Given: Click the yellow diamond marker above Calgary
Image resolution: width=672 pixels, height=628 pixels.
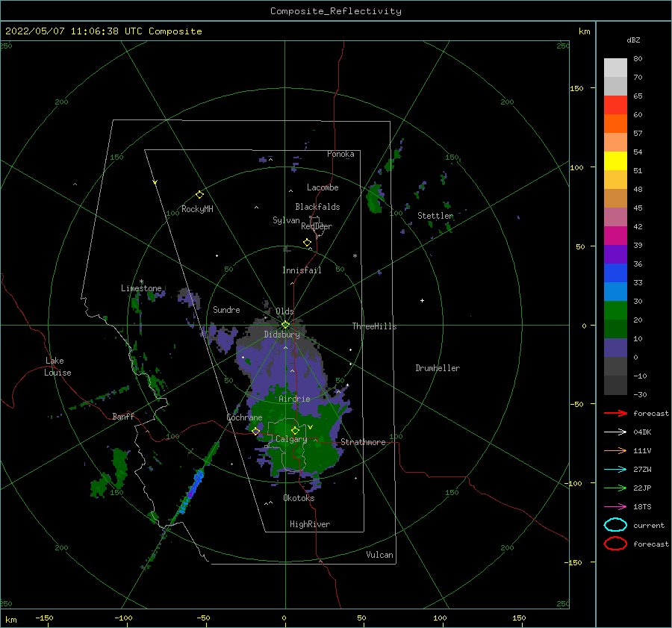Looking at the screenshot, I should [295, 430].
